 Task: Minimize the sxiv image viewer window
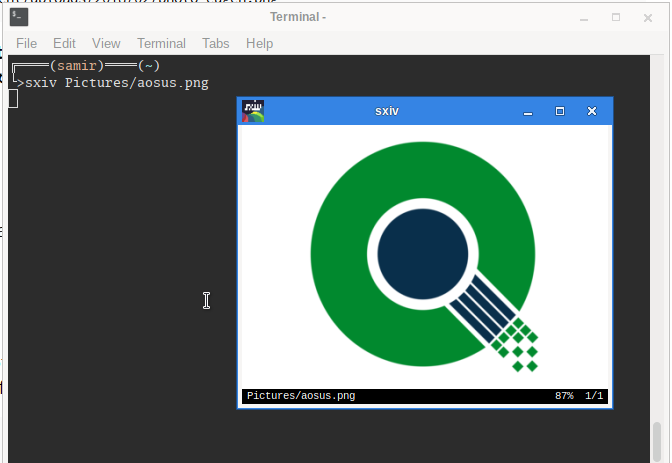click(x=528, y=111)
